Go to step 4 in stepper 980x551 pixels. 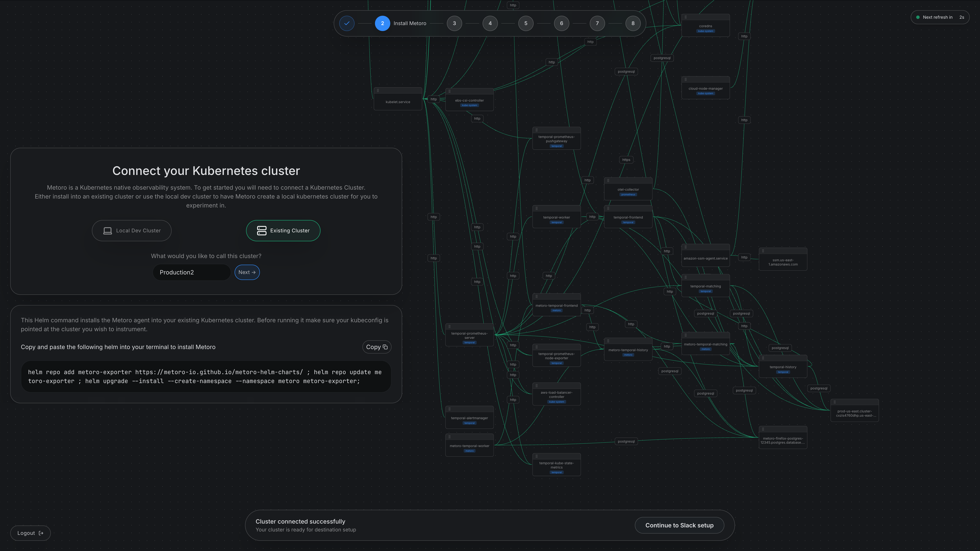(x=490, y=23)
